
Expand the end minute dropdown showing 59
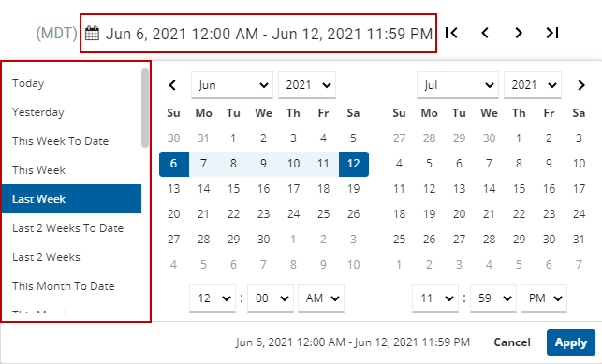click(493, 298)
